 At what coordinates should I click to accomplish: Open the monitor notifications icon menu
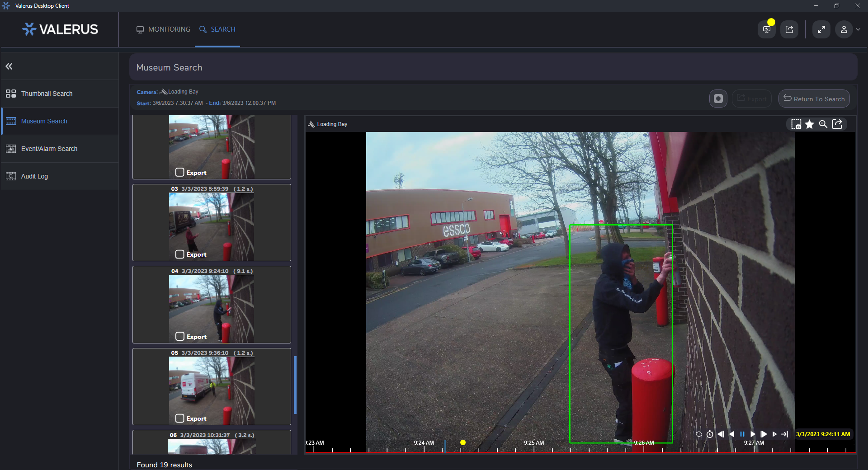pos(767,29)
